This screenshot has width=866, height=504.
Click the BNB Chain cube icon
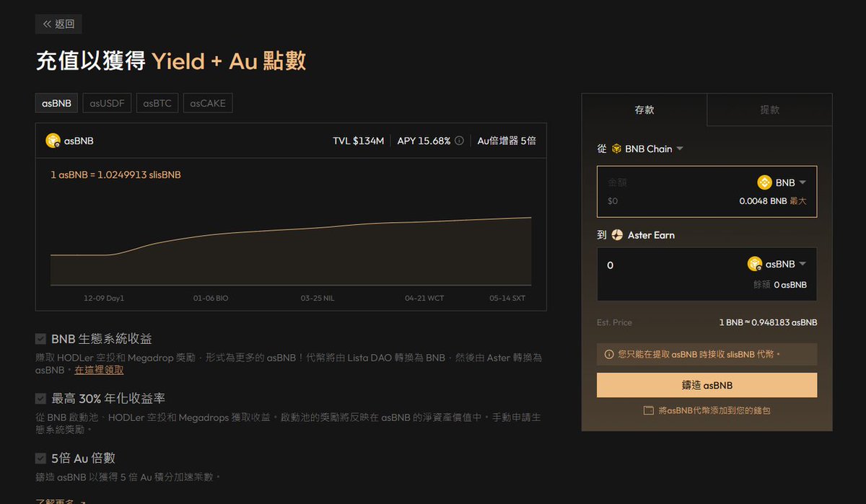coord(616,149)
